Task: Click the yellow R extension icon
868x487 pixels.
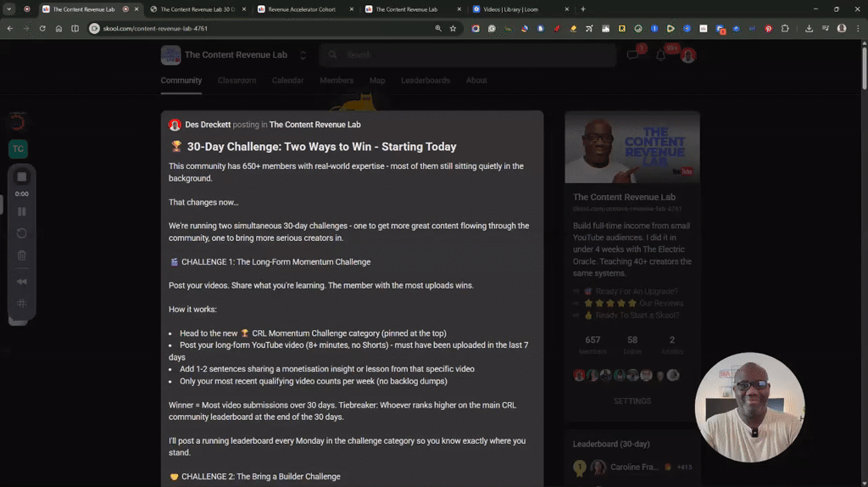Action: click(x=622, y=28)
